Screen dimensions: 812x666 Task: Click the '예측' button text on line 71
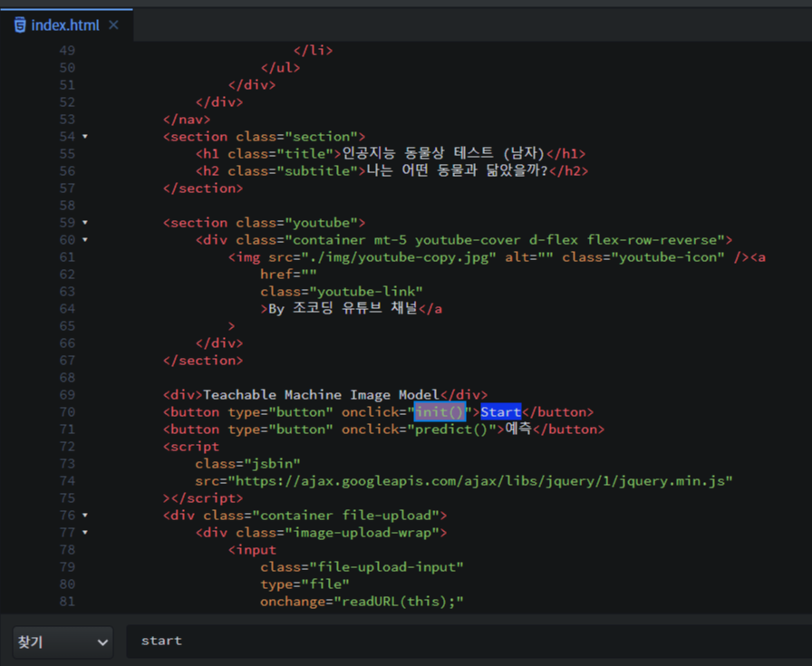pyautogui.click(x=518, y=429)
